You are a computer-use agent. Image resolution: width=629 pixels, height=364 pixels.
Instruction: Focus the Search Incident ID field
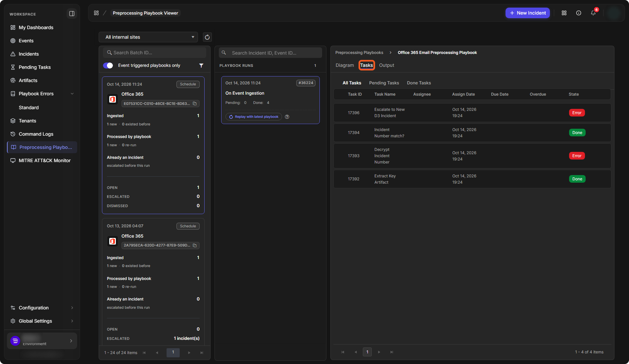tap(270, 53)
